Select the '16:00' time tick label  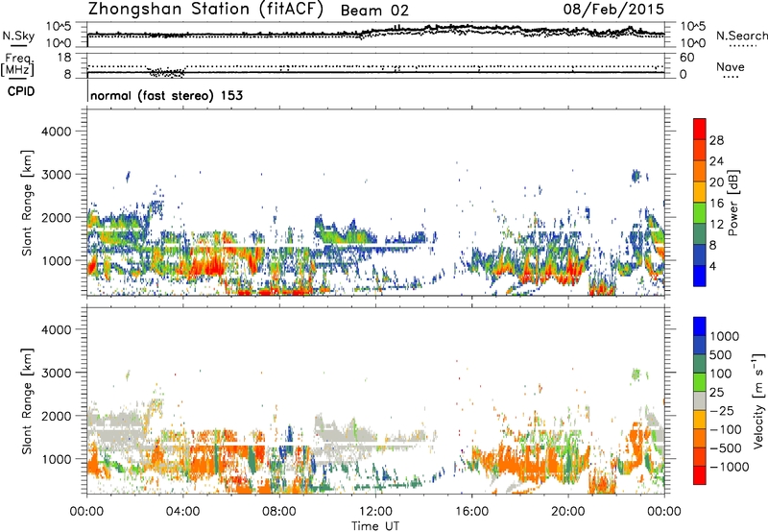(x=471, y=512)
